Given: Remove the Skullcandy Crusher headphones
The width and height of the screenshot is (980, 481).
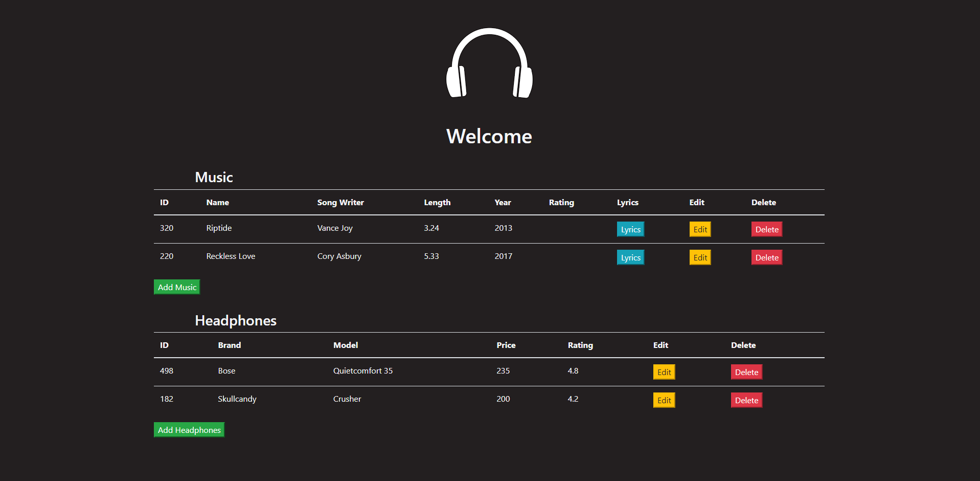Looking at the screenshot, I should coord(746,400).
